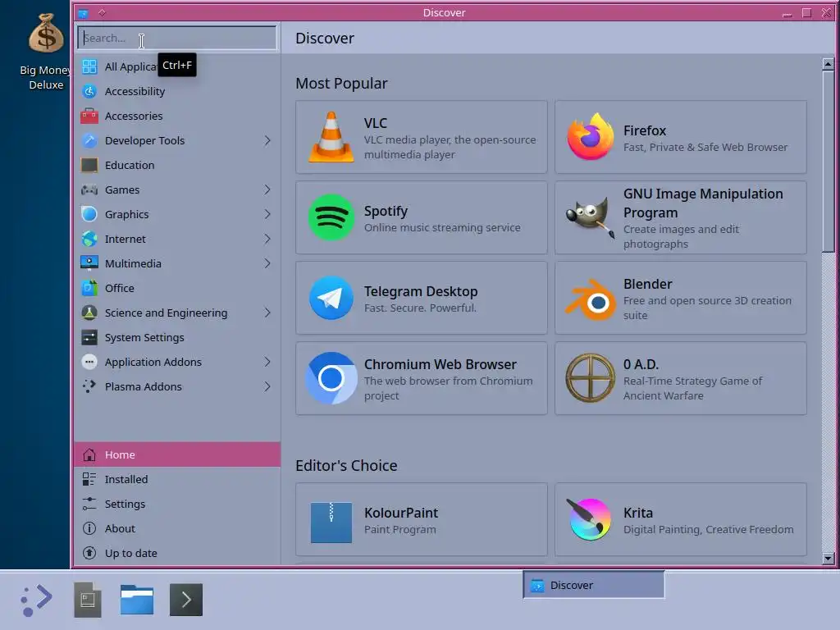Open the GNU Image Manipulation Program title
This screenshot has height=630, width=840.
(x=703, y=203)
